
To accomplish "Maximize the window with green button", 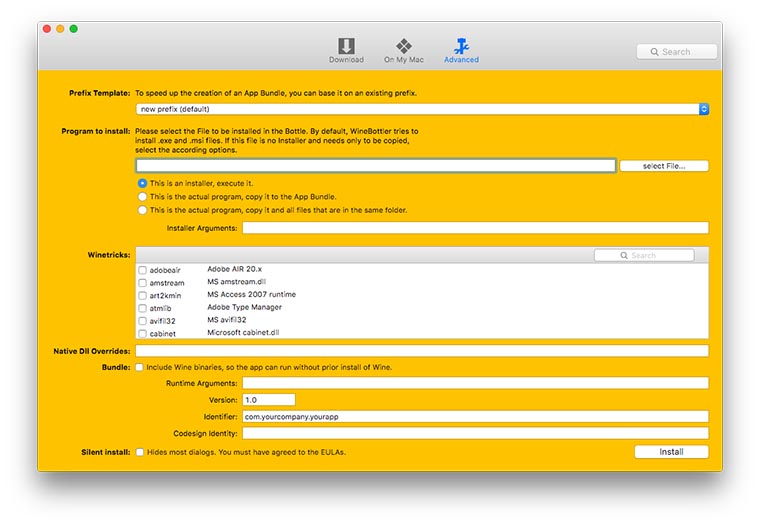I will (x=74, y=29).
